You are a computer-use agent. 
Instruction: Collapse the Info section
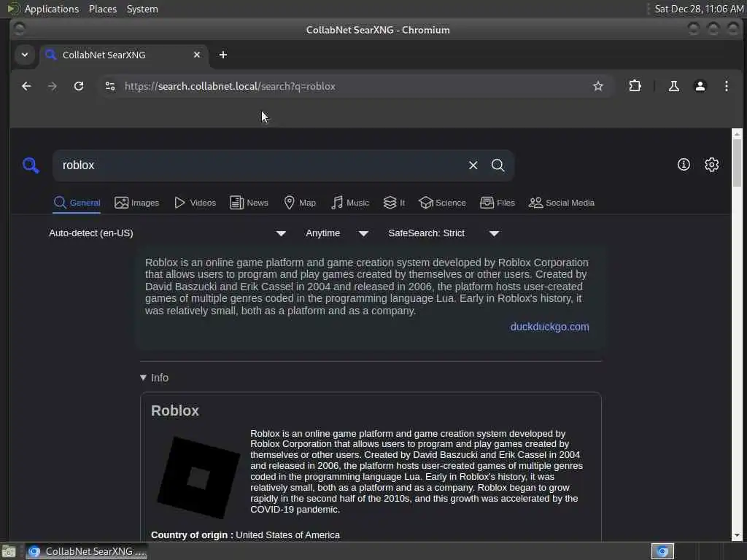pyautogui.click(x=155, y=378)
